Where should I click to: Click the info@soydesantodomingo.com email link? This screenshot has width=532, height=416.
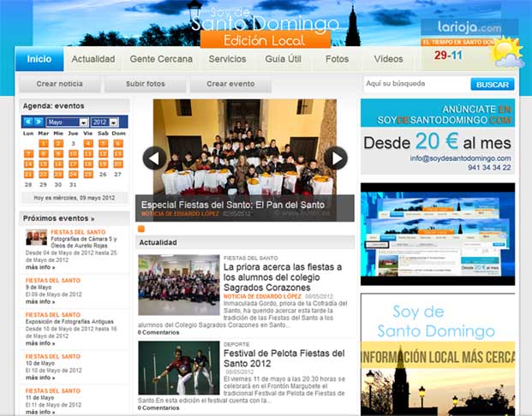click(x=460, y=158)
